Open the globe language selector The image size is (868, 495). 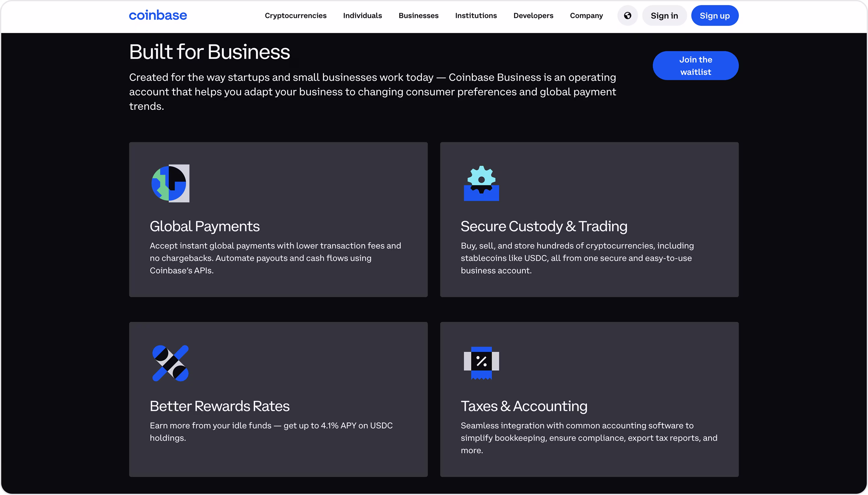pyautogui.click(x=627, y=16)
